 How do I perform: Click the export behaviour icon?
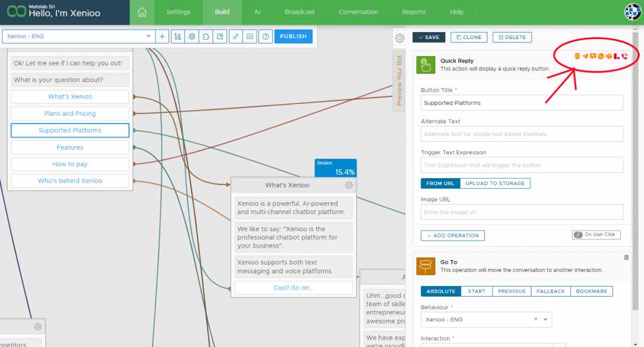220,36
